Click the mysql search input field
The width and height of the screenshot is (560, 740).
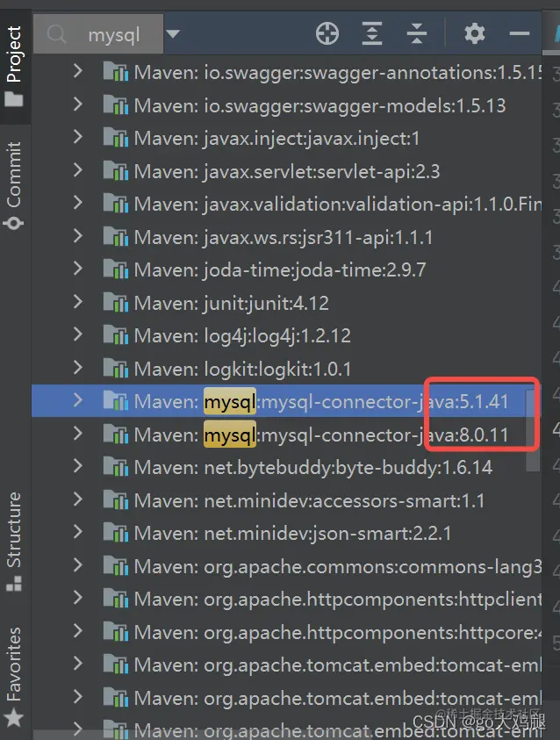coord(98,34)
